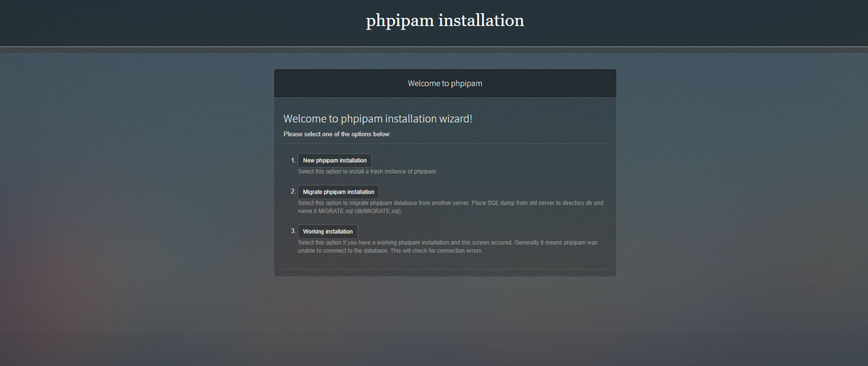868x366 pixels.
Task: Click the '(db/MIGRATE.sql)' file path text
Action: [x=378, y=211]
